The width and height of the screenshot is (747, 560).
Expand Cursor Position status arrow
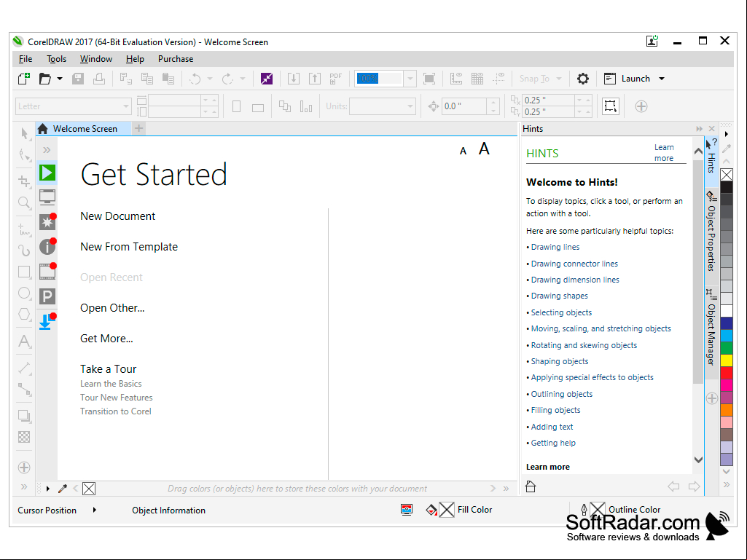(x=94, y=510)
